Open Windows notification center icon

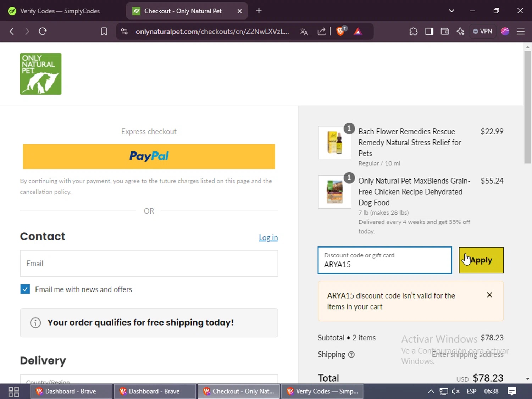tap(512, 392)
